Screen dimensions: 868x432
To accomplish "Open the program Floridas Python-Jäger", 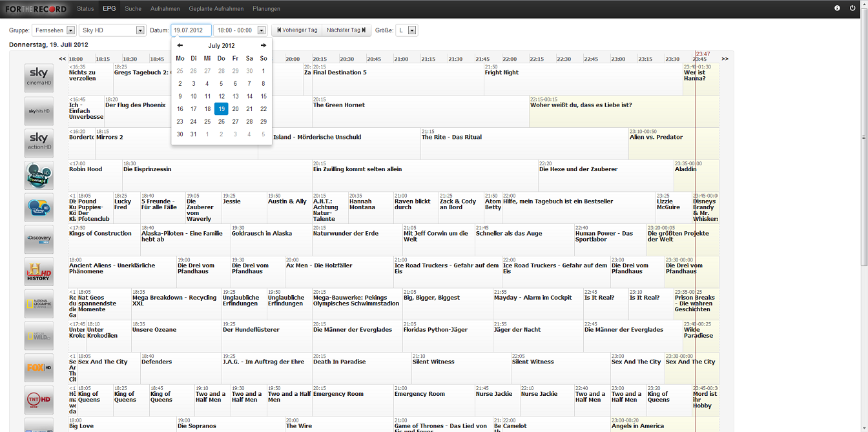I will (x=448, y=336).
